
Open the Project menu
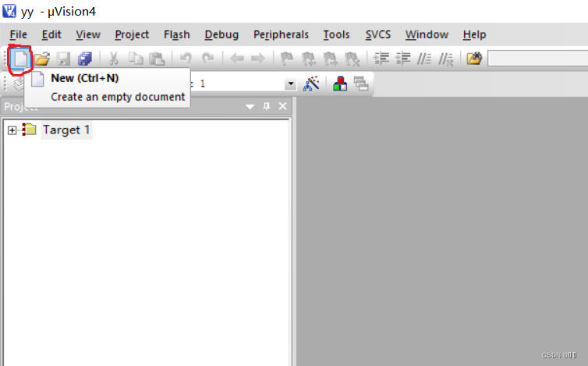tap(132, 34)
